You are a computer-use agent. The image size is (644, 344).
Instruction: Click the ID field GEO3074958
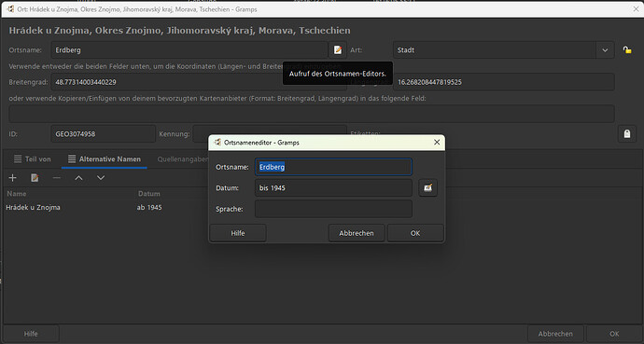(x=103, y=134)
